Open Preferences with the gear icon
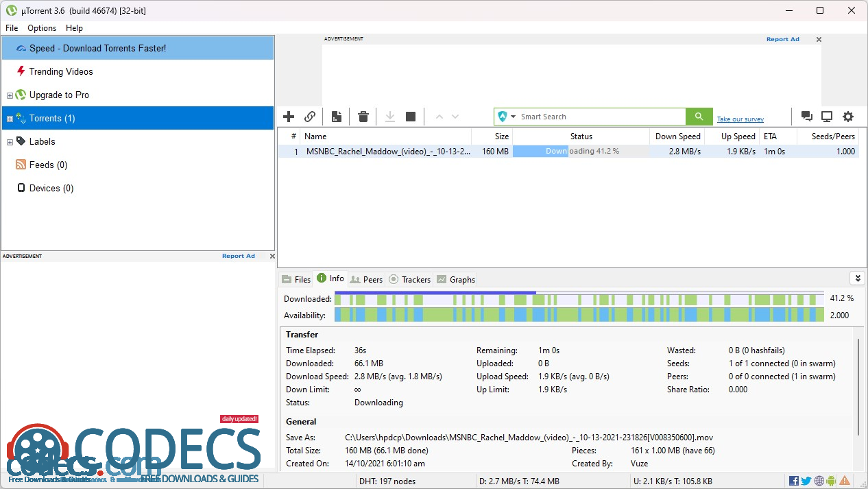Screen dimensions: 868x489 click(x=848, y=117)
